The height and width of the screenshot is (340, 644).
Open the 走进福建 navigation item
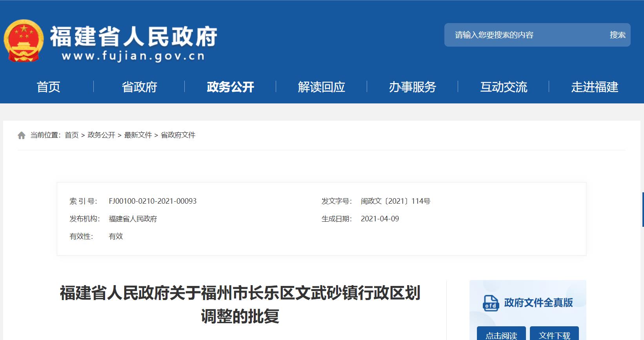click(595, 87)
